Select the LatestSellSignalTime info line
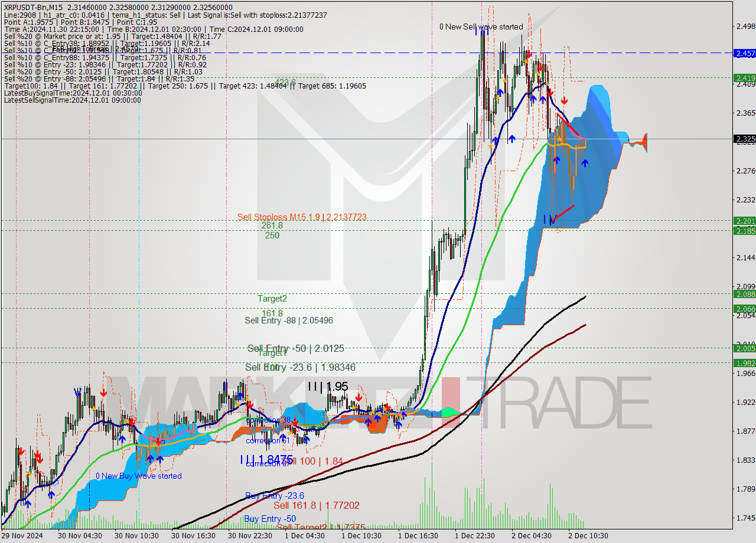Image resolution: width=756 pixels, height=543 pixels. pos(72,100)
